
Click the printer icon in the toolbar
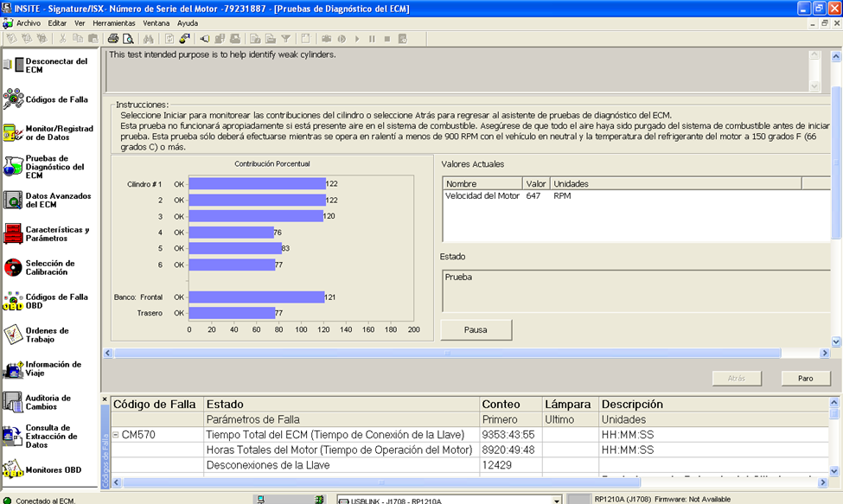tap(112, 39)
